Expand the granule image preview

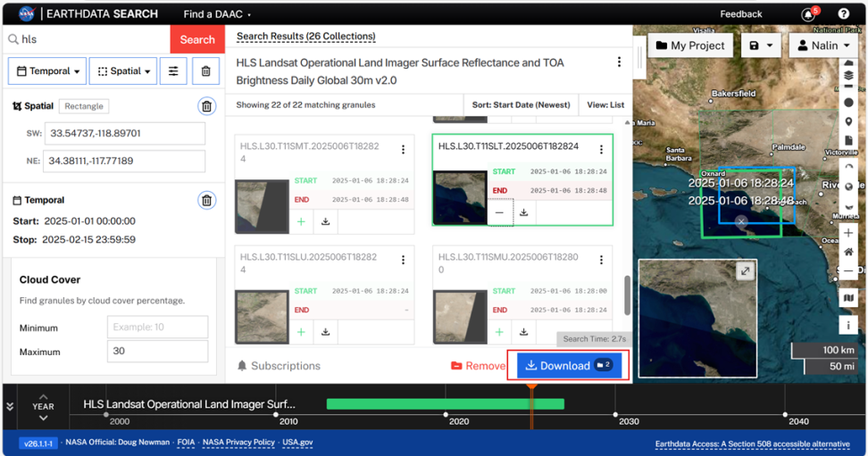click(745, 271)
